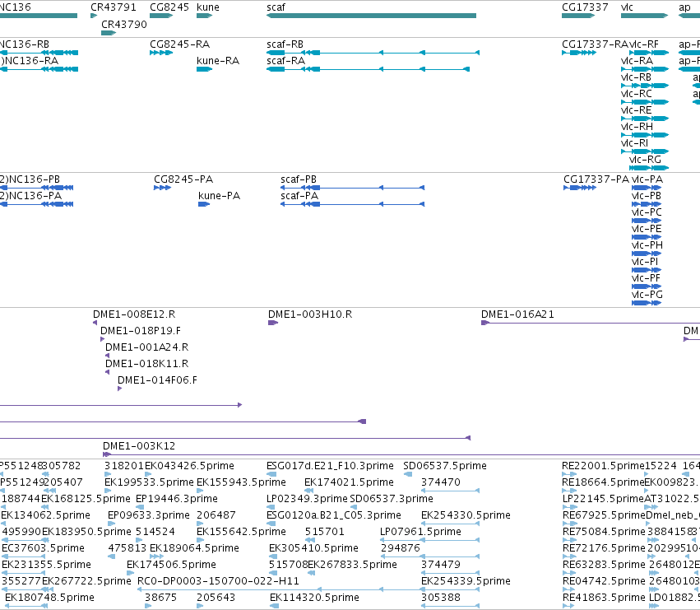Select the kune gene label
This screenshot has height=610, width=700.
pos(208,7)
